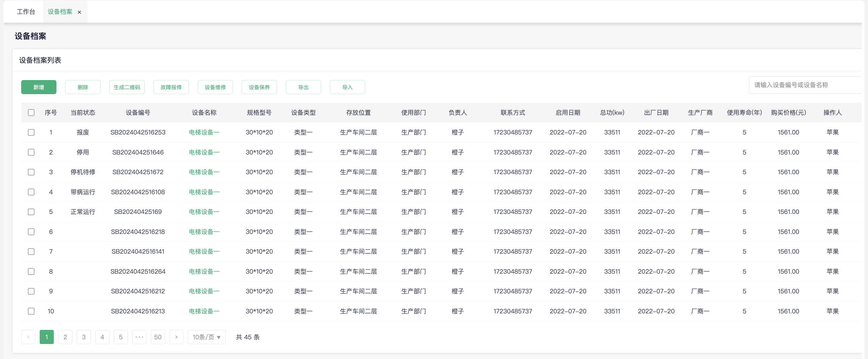The width and height of the screenshot is (868, 359).
Task: Close the 设备档案 tab
Action: click(x=79, y=12)
